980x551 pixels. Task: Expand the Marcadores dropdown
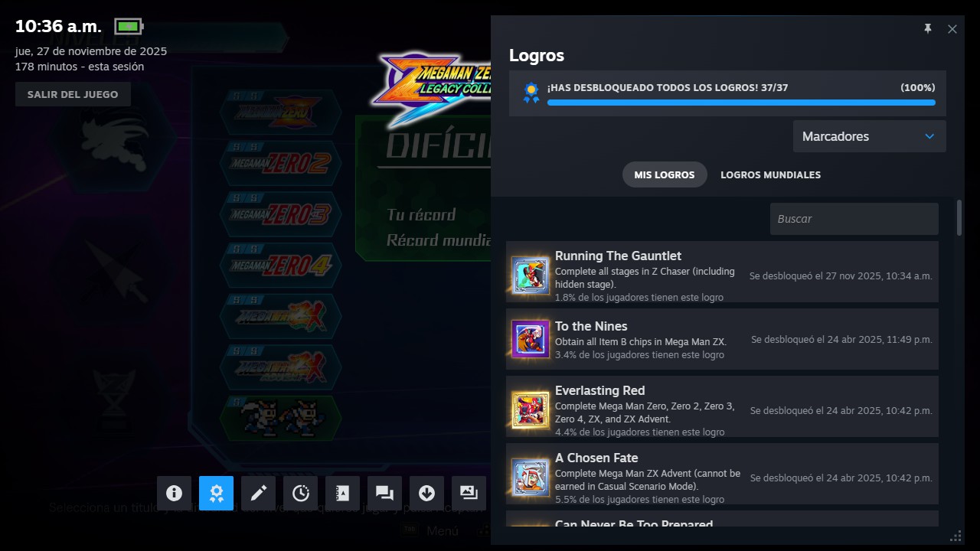870,136
